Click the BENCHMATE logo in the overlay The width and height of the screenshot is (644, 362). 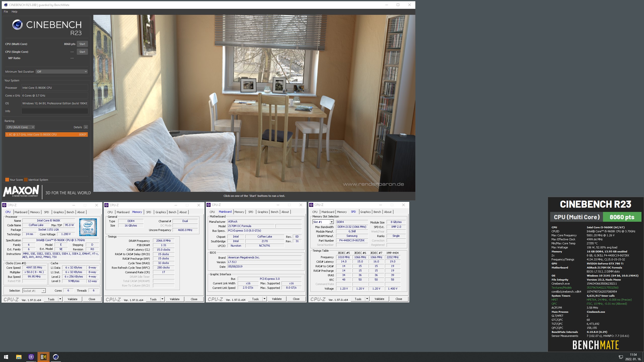point(595,345)
